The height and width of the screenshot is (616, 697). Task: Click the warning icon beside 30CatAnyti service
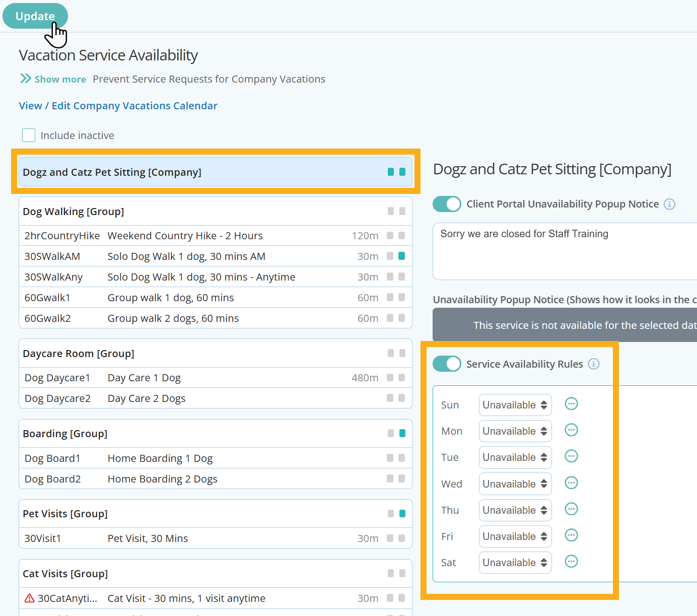click(x=29, y=598)
